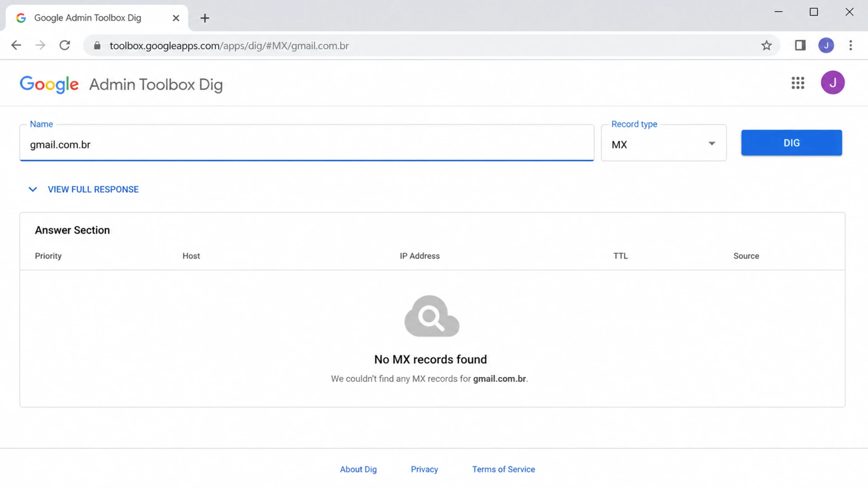Bookmark this page with the star
This screenshot has width=868, height=488.
coord(766,45)
